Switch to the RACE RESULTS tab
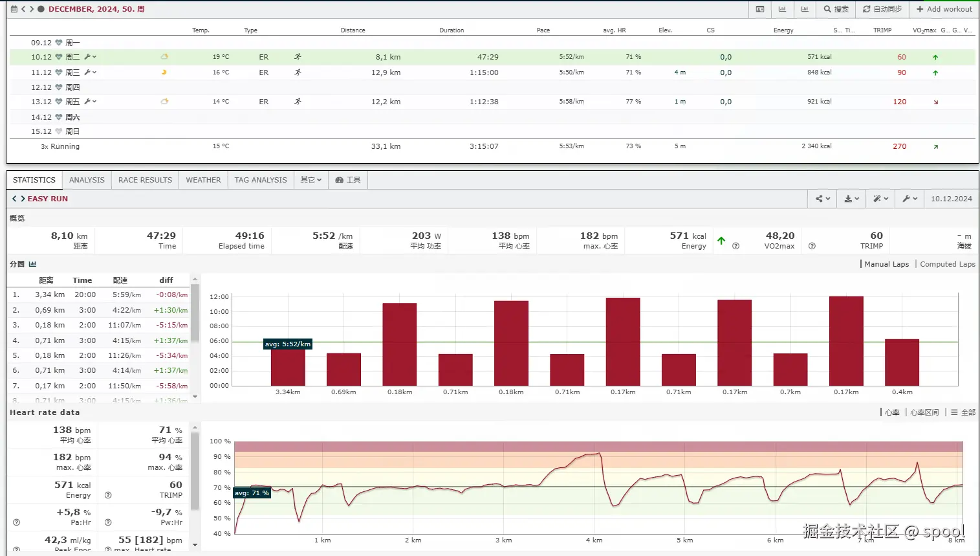The image size is (980, 556). (145, 180)
